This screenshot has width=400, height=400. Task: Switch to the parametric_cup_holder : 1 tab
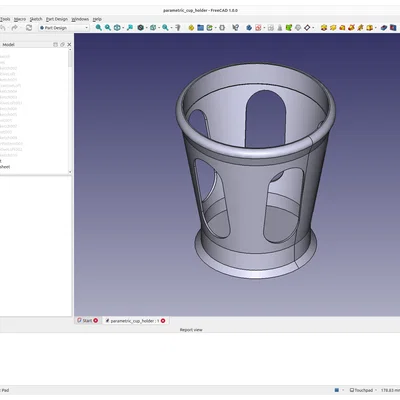pyautogui.click(x=135, y=321)
